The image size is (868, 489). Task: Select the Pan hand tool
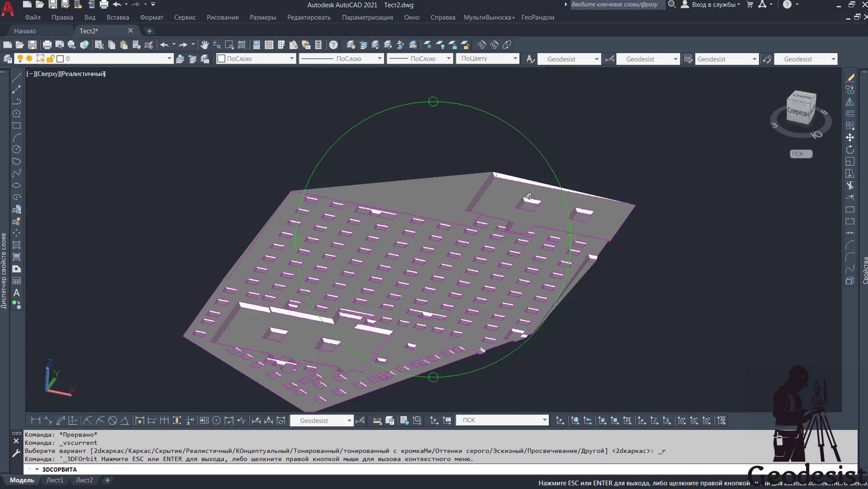pos(204,45)
